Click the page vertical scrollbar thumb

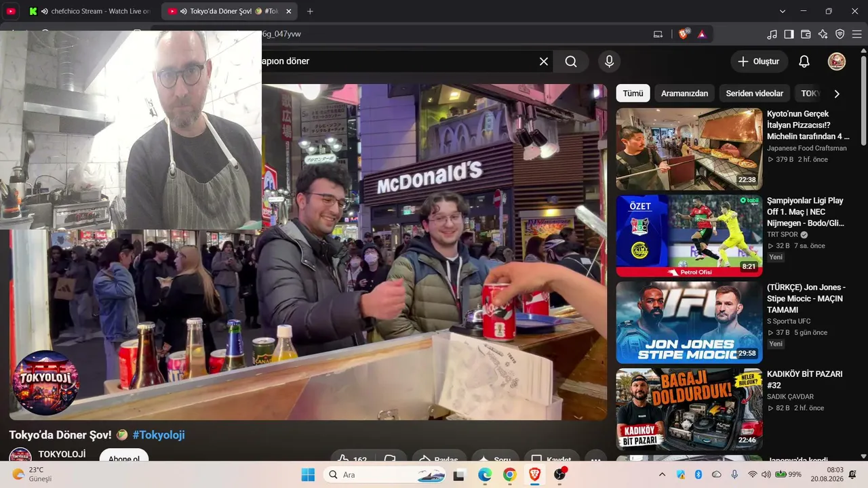(863, 102)
